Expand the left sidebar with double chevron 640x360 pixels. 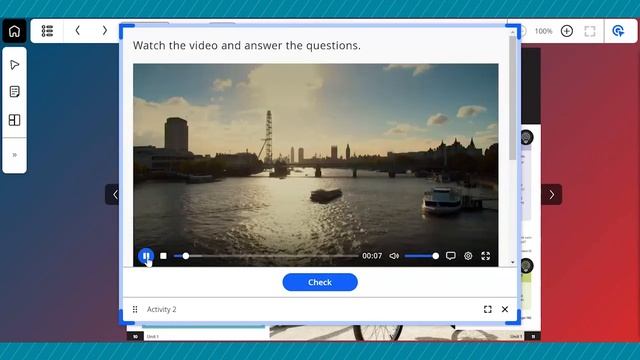point(14,155)
